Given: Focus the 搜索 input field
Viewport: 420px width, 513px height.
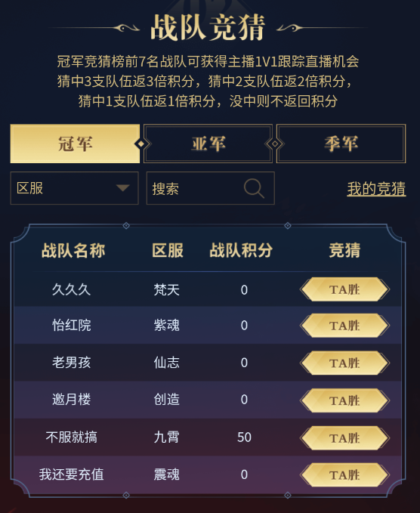Looking at the screenshot, I should [210, 188].
